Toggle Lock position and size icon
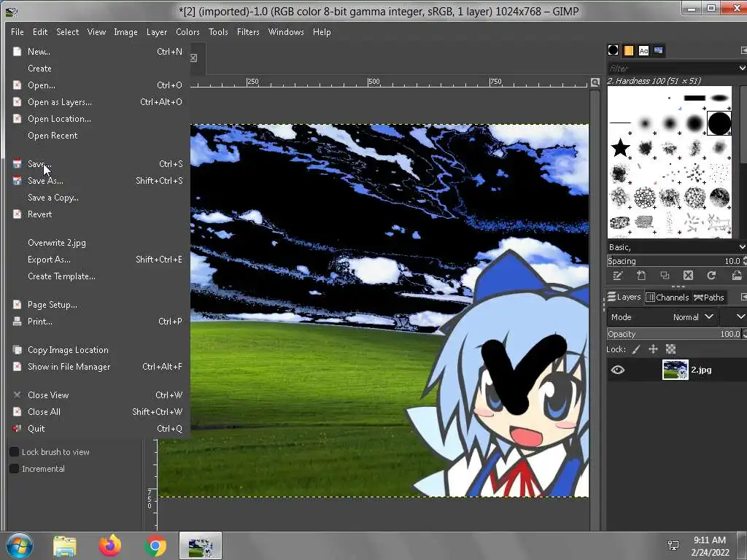This screenshot has width=747, height=560. click(653, 349)
